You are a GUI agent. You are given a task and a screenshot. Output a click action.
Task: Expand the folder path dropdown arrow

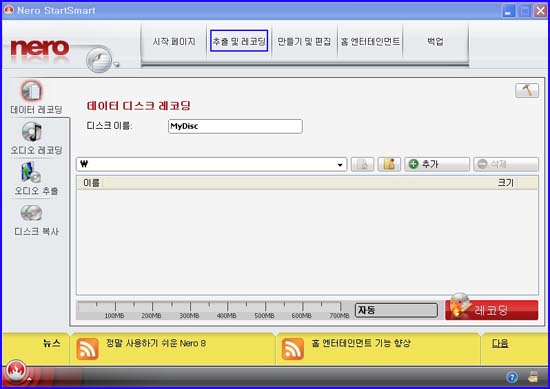coord(340,165)
